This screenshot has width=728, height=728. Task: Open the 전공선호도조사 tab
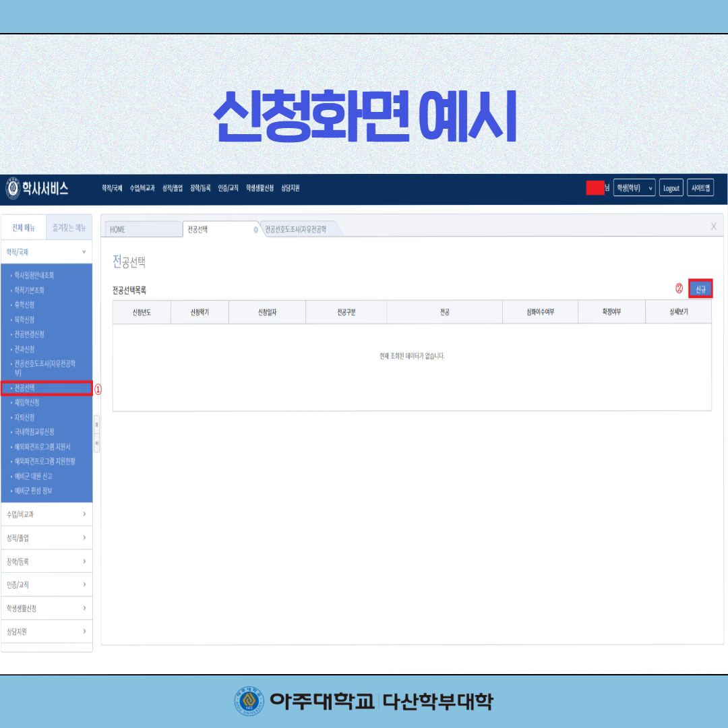tap(297, 229)
